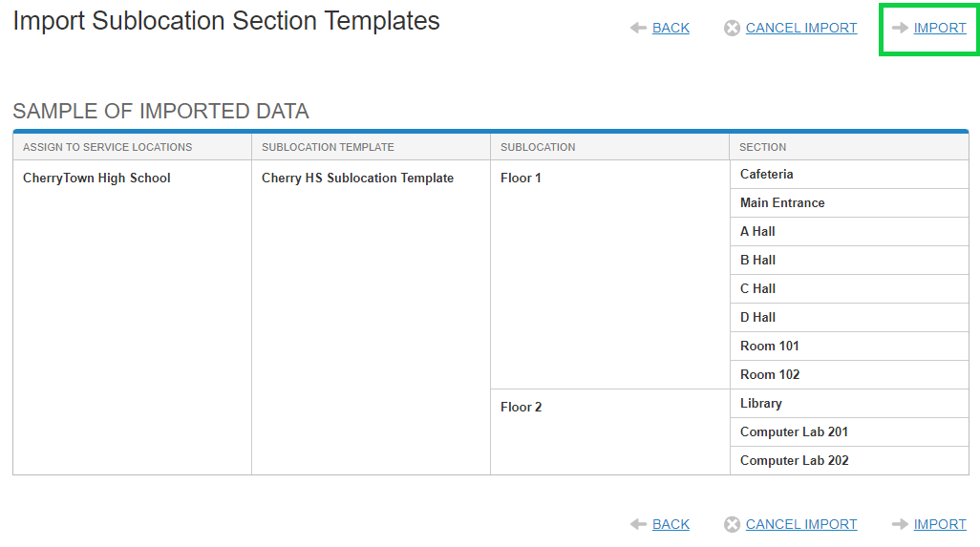Click the Section column header
The width and height of the screenshot is (980, 547).
763,147
